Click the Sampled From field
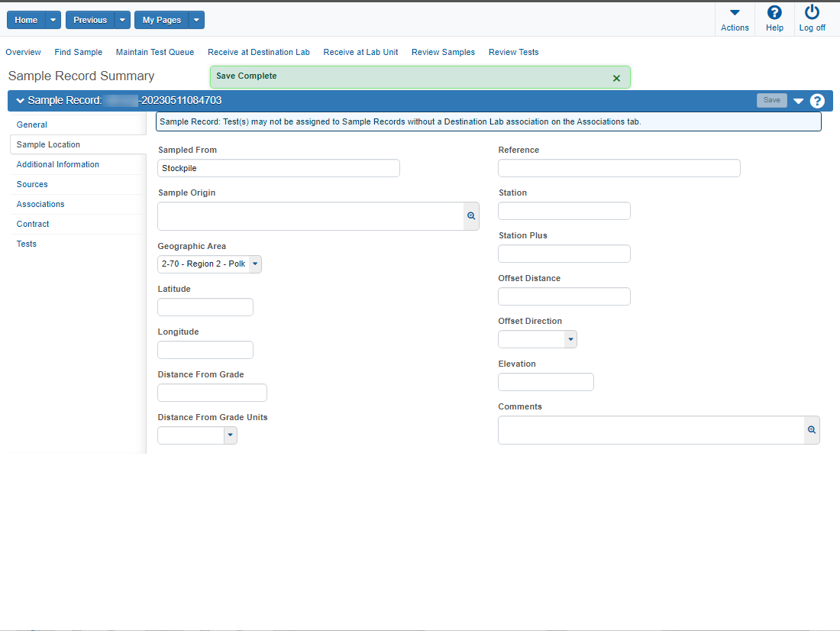This screenshot has width=840, height=631. click(x=279, y=168)
